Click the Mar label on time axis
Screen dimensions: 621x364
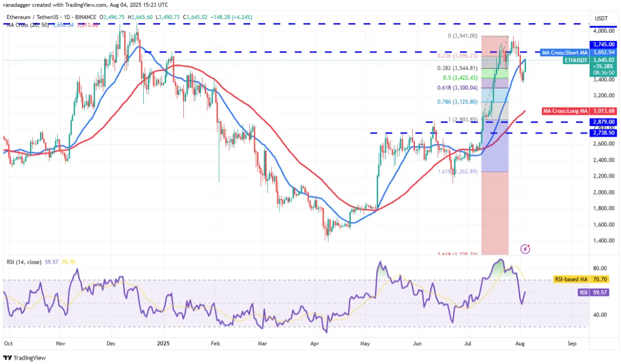coord(262,344)
